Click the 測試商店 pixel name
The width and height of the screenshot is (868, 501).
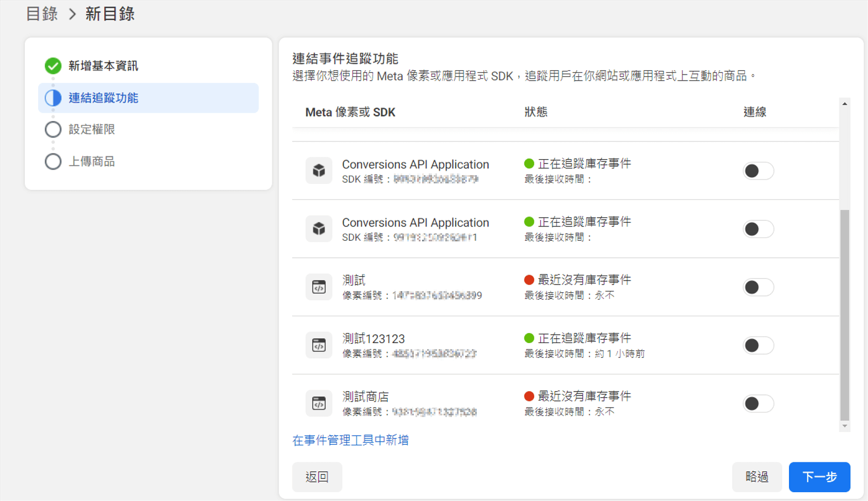click(x=366, y=397)
